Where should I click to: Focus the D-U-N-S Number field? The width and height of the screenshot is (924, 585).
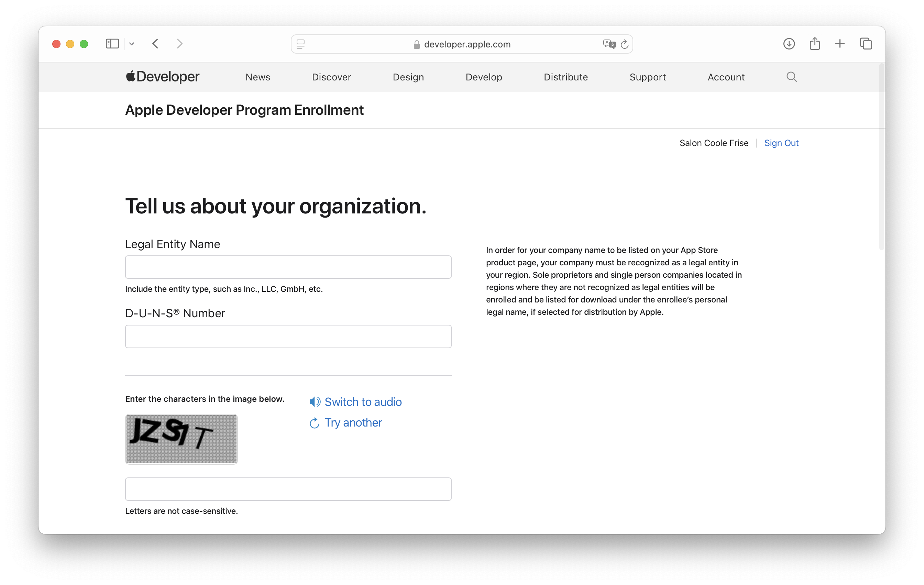[x=288, y=336]
